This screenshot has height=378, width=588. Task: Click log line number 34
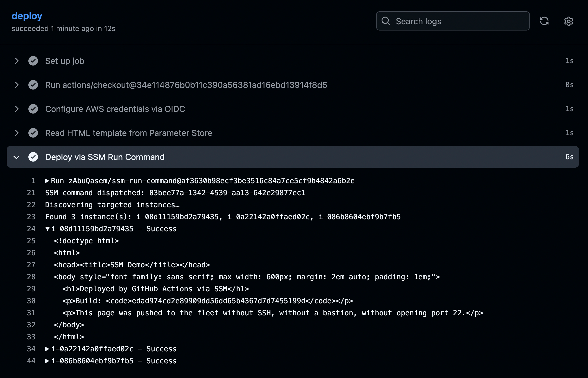tap(31, 349)
